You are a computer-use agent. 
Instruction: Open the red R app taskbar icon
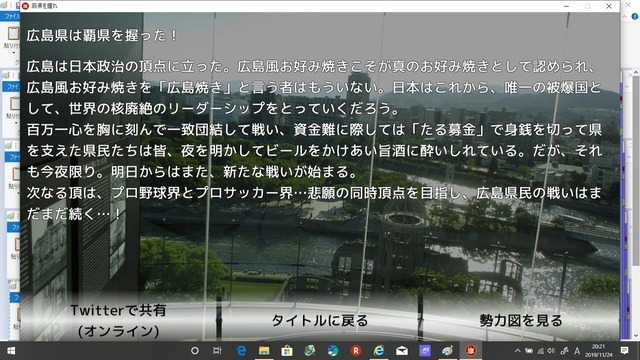point(356,351)
